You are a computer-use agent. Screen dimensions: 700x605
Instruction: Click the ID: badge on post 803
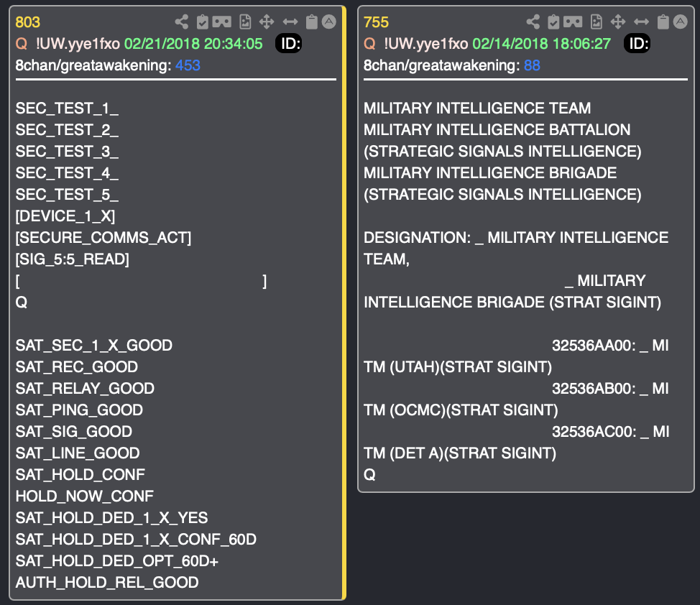pyautogui.click(x=288, y=43)
